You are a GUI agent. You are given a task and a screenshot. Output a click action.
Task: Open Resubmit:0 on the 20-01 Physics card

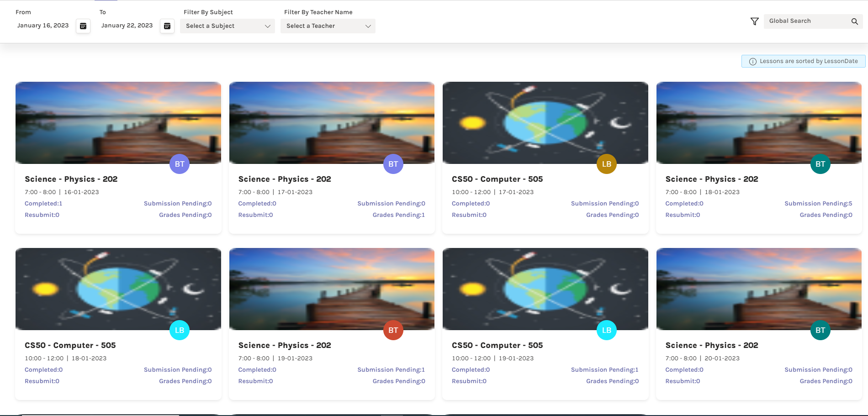[683, 381]
